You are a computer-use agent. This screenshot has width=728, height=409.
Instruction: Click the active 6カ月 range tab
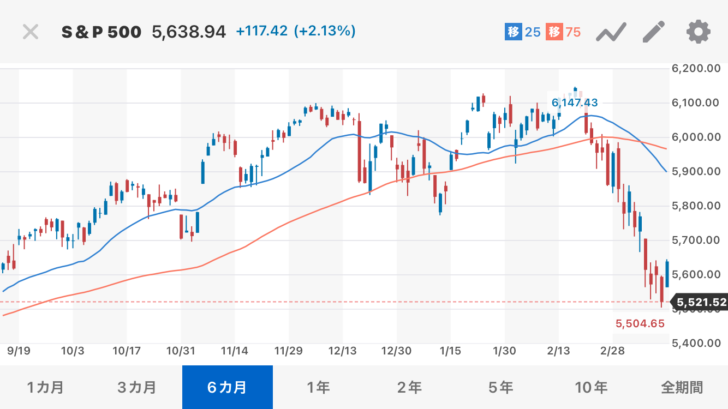tap(227, 387)
